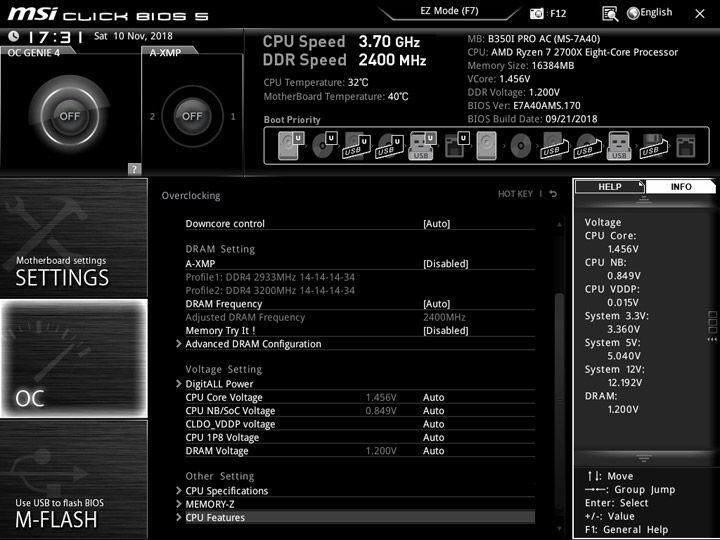Screen dimensions: 720x540
Task: Open the SETTINGS motherboard settings section
Action: pos(73,238)
